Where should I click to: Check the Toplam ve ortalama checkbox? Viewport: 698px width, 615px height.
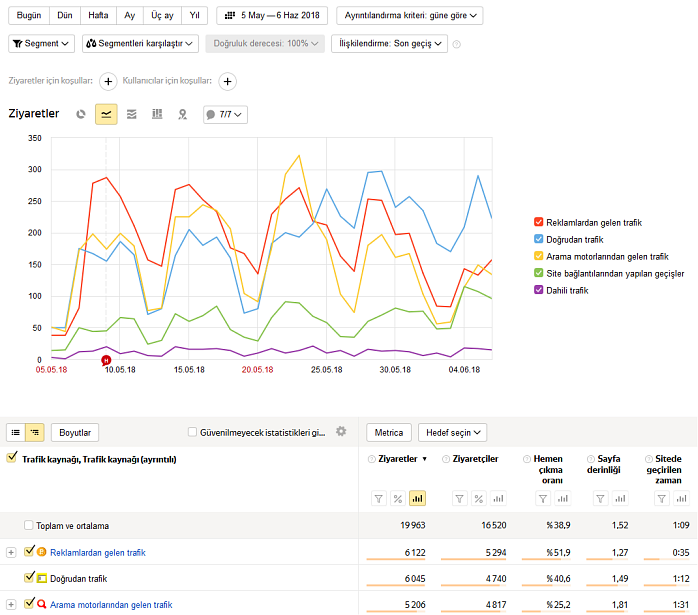point(28,525)
